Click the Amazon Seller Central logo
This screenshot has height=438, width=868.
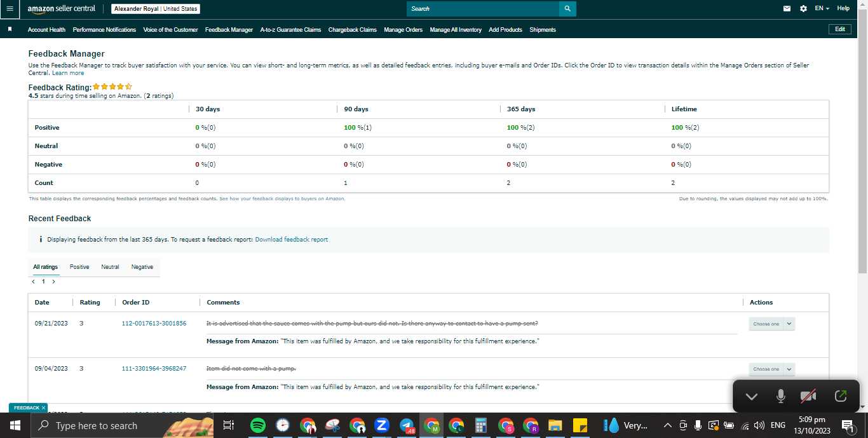[62, 9]
